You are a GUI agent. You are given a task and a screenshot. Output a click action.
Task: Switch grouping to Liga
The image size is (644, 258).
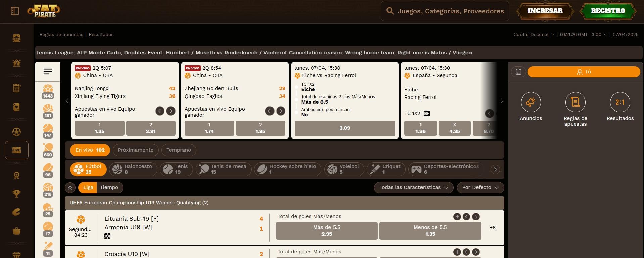tap(88, 187)
